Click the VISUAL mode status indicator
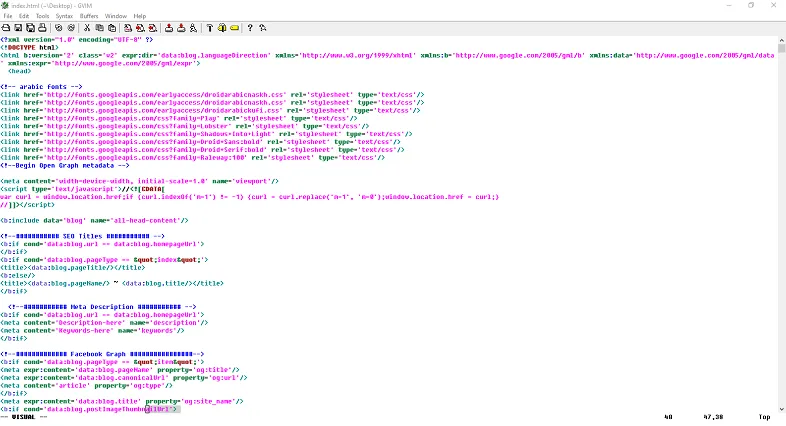The width and height of the screenshot is (786, 426). [x=24, y=417]
